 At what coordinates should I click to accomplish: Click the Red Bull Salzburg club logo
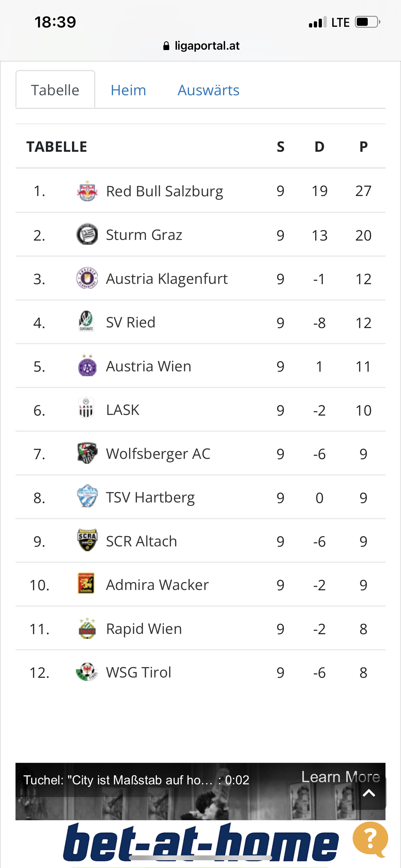tap(87, 191)
